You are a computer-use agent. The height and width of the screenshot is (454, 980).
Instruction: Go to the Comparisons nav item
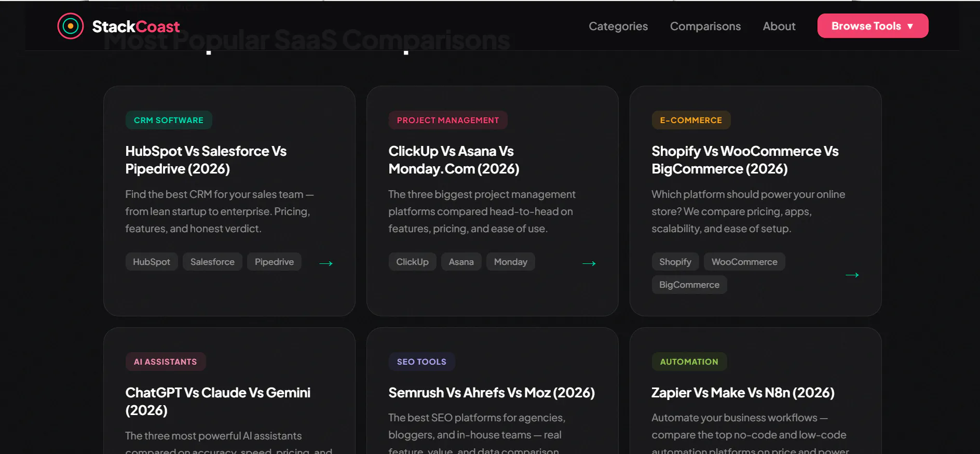pos(705,26)
